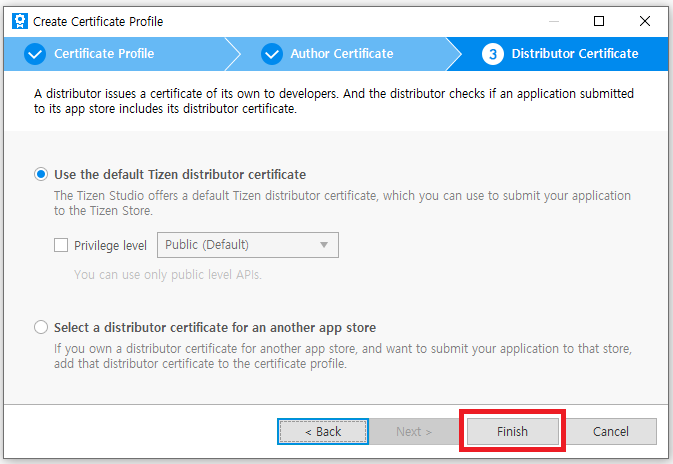Choose Select a distributor certificate for another app store

41,328
